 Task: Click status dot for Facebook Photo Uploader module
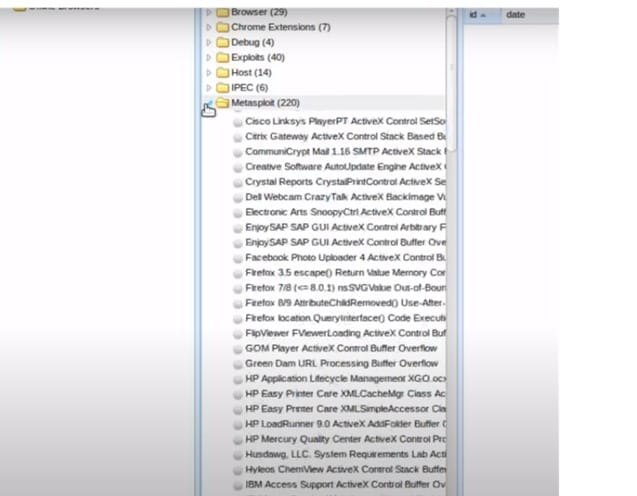pyautogui.click(x=238, y=258)
